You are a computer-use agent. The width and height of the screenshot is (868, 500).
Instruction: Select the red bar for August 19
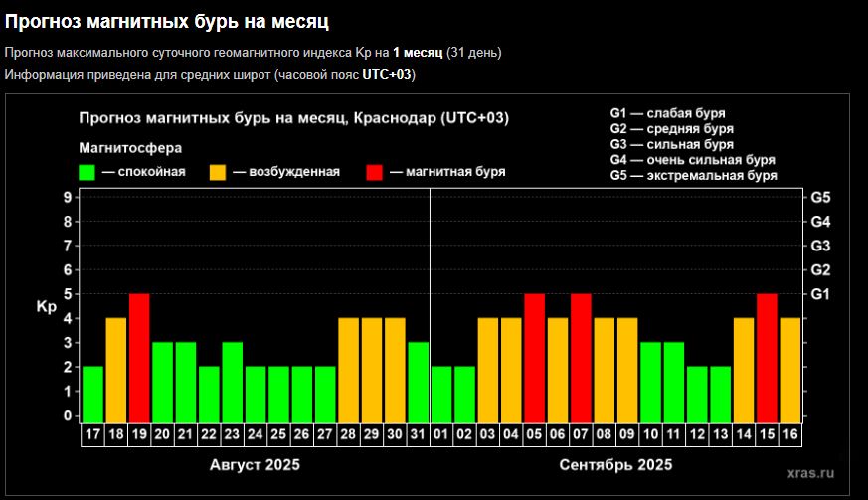pyautogui.click(x=139, y=358)
